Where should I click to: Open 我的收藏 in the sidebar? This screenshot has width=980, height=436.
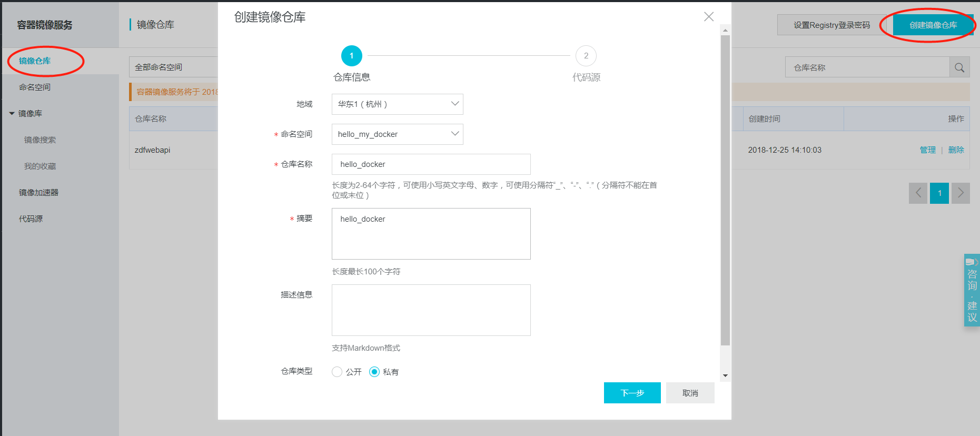click(x=40, y=166)
